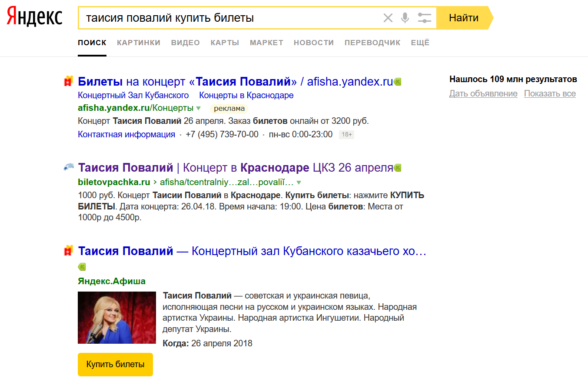
Task: Open dropdown arrow next to afisha.yandex.ru/Концерты
Action: click(199, 108)
